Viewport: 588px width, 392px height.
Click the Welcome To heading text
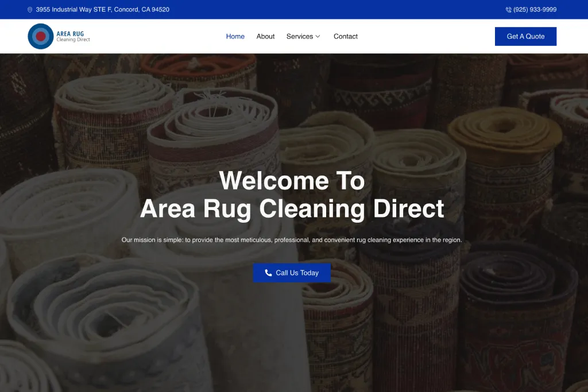pyautogui.click(x=292, y=181)
